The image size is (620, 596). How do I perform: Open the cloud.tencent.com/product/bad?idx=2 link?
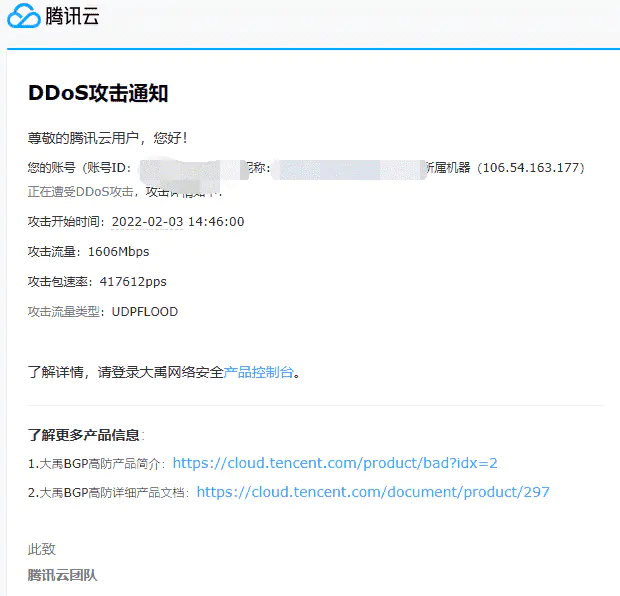point(335,463)
